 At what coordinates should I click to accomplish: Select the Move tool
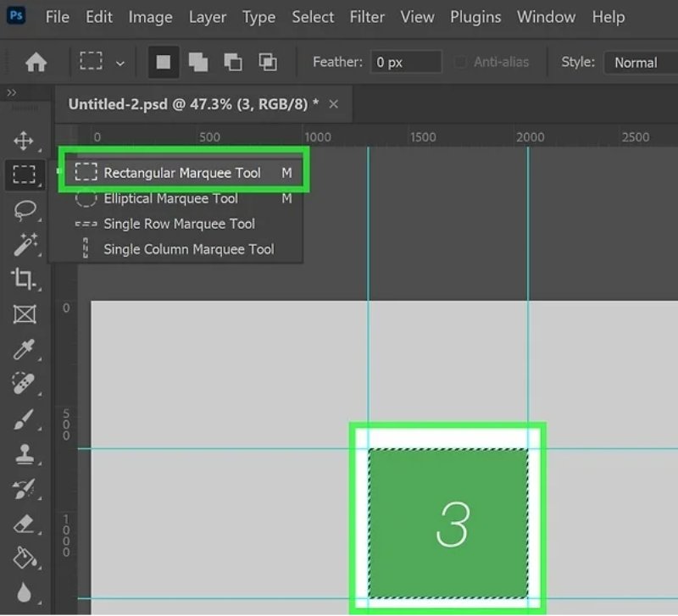[x=25, y=141]
